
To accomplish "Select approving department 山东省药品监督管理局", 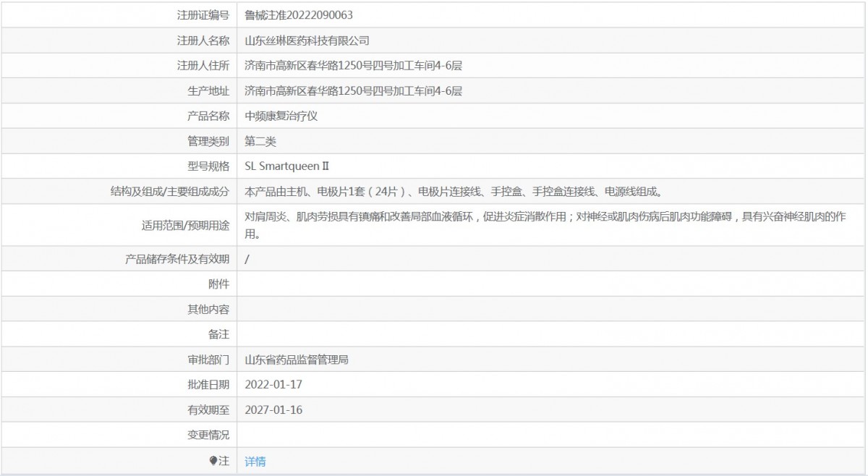I will [x=297, y=360].
